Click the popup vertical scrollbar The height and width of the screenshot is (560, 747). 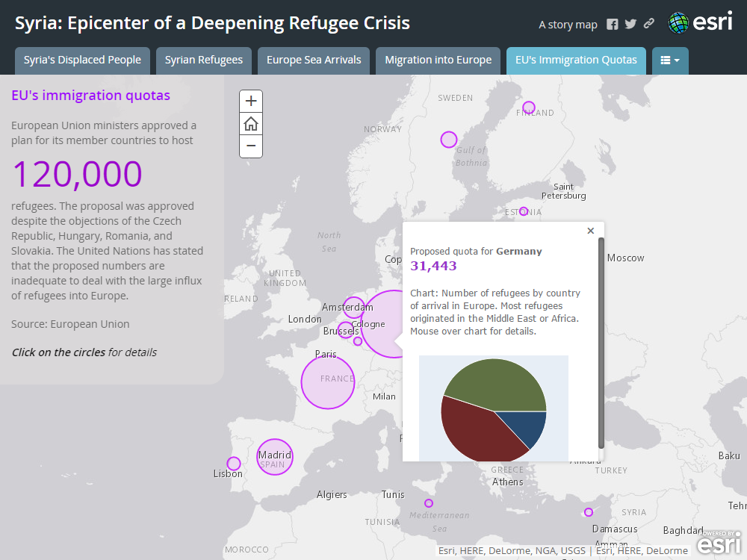tap(601, 343)
